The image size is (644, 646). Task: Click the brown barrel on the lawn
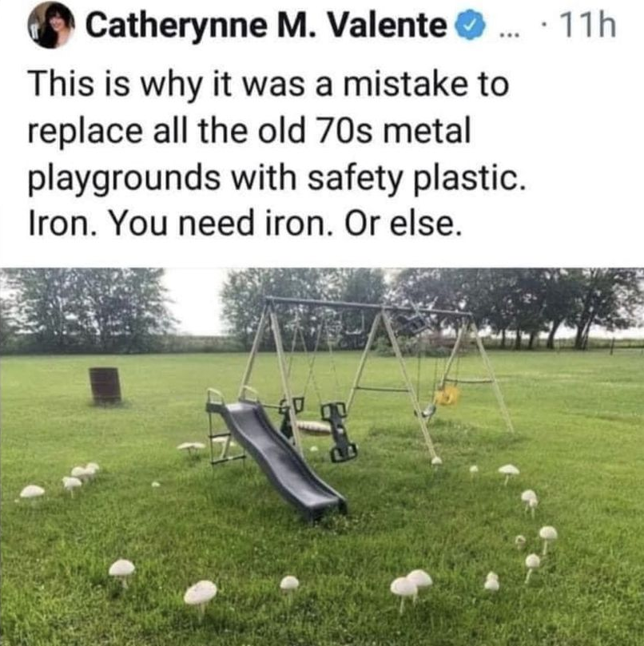pos(105,386)
